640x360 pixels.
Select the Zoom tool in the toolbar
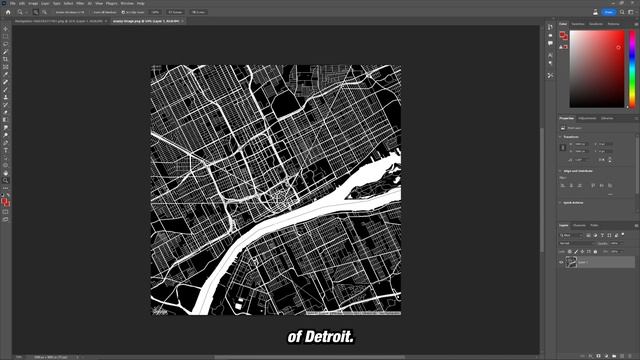click(5, 180)
